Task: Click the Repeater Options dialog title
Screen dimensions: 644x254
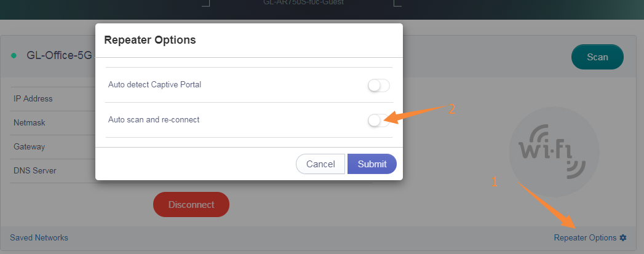Action: [150, 40]
